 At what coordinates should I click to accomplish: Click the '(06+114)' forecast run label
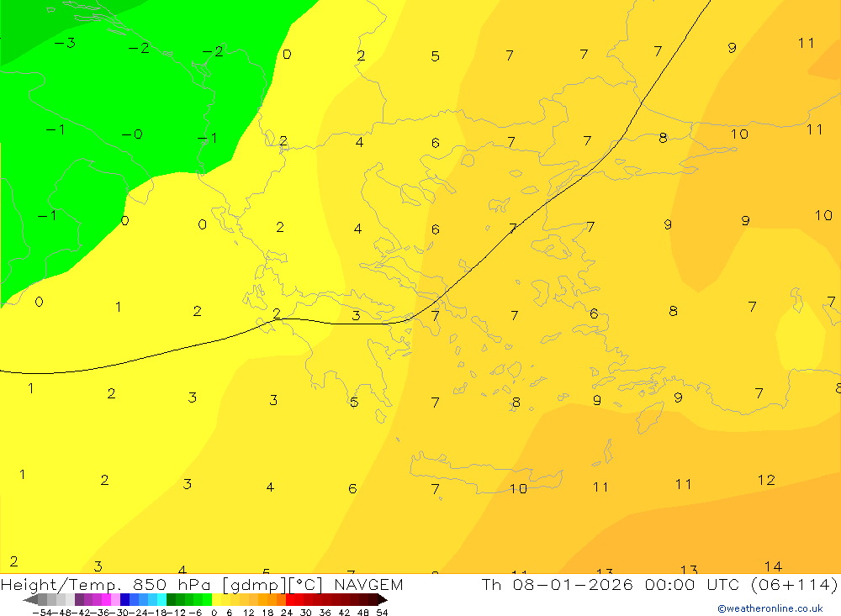click(x=794, y=584)
